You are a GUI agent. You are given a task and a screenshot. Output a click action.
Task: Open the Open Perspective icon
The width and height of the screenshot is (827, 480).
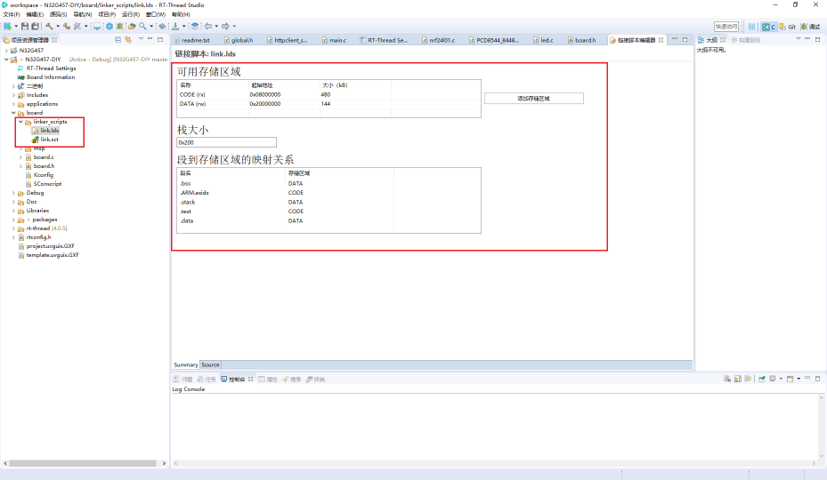[x=752, y=26]
